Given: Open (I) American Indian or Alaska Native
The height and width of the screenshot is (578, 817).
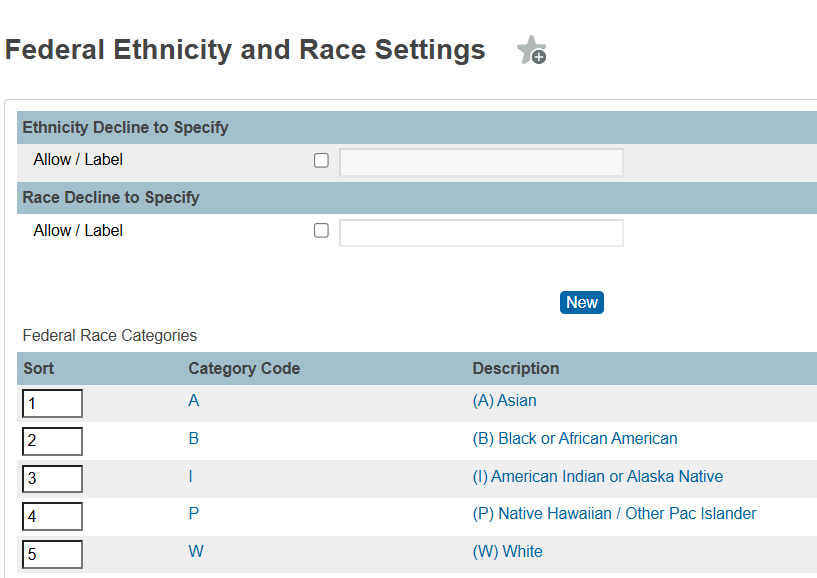Looking at the screenshot, I should [597, 477].
